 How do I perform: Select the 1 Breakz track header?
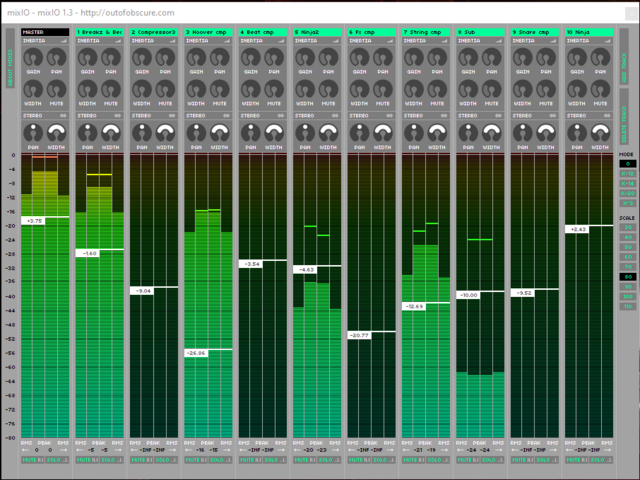point(100,32)
